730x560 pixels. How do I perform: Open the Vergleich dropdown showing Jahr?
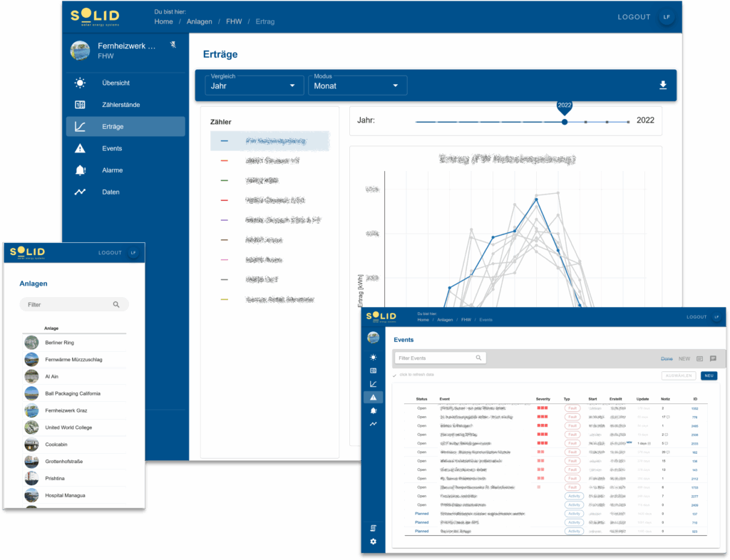tap(254, 85)
